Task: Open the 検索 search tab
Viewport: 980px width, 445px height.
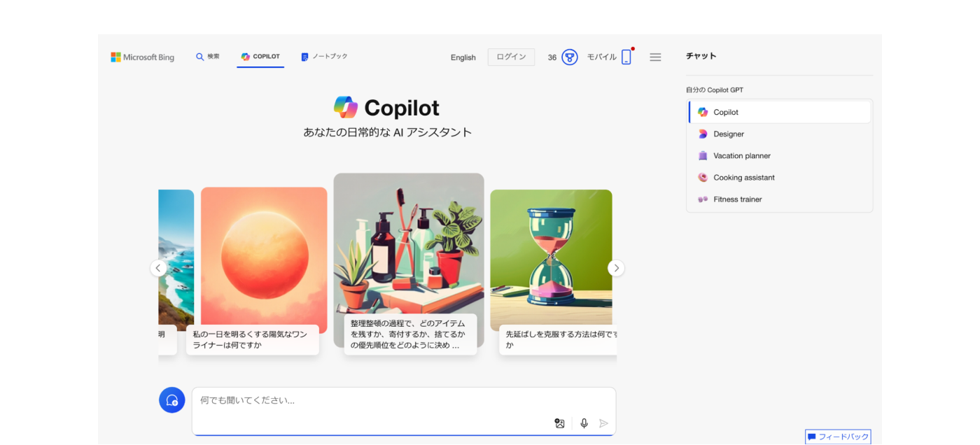Action: (208, 57)
